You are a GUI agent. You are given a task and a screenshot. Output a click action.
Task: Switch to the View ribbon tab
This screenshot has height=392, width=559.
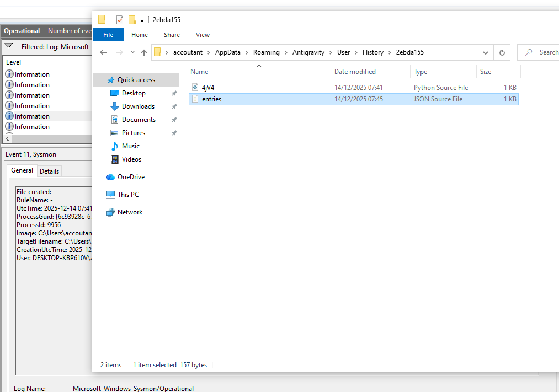pyautogui.click(x=203, y=35)
